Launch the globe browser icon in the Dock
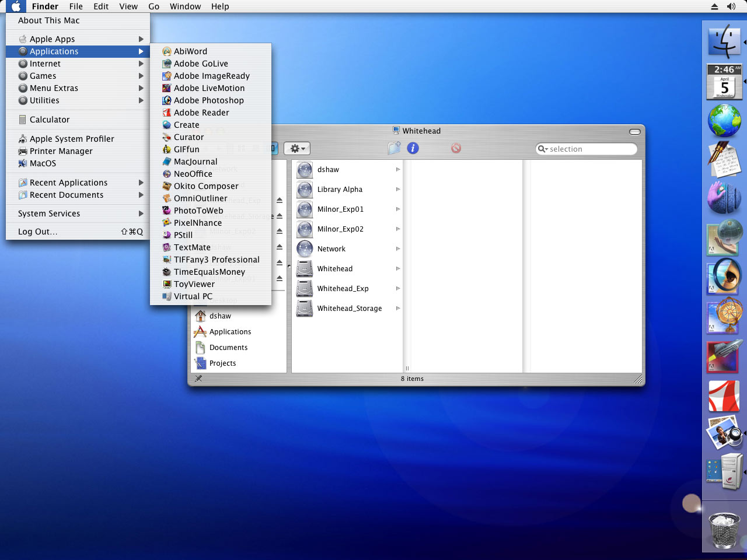Viewport: 747px width, 560px height. pos(724,120)
